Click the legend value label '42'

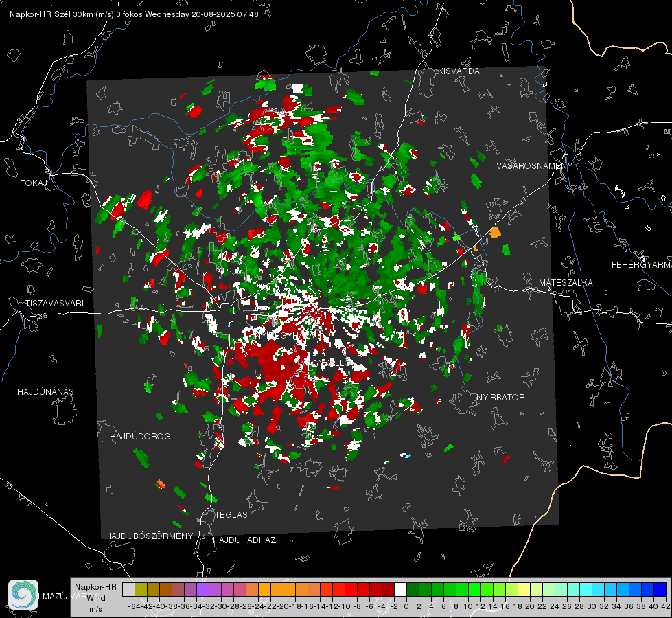point(666,606)
